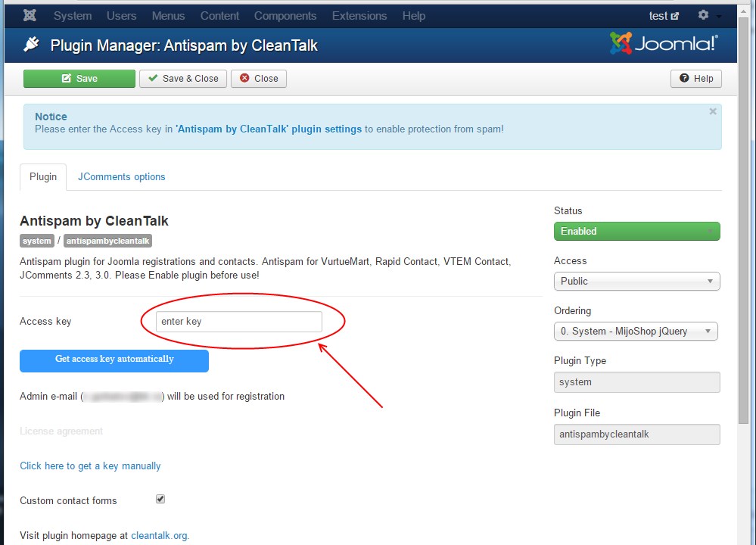
Task: Toggle the Custom contact forms checkbox
Action: (x=160, y=499)
